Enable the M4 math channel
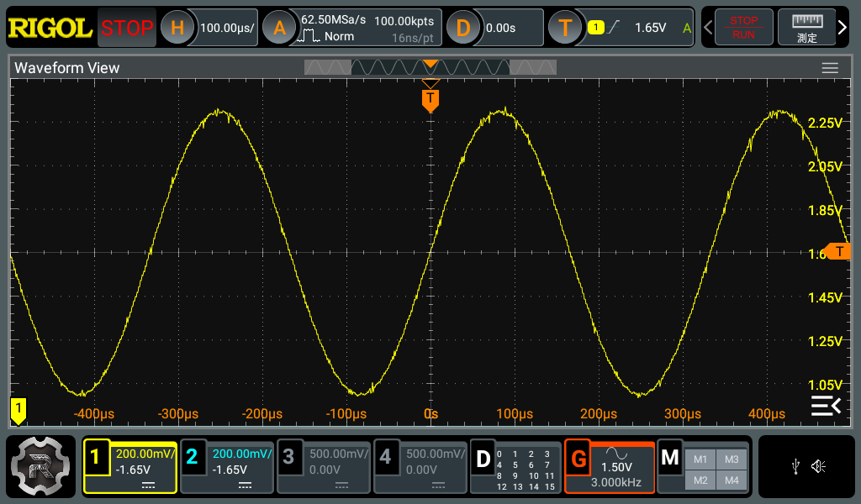Viewport: 861px width, 504px height. [732, 480]
